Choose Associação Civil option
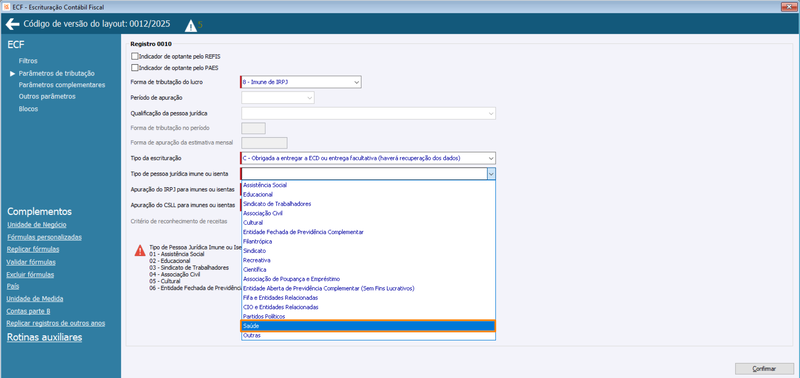Image resolution: width=800 pixels, height=378 pixels. coord(368,213)
